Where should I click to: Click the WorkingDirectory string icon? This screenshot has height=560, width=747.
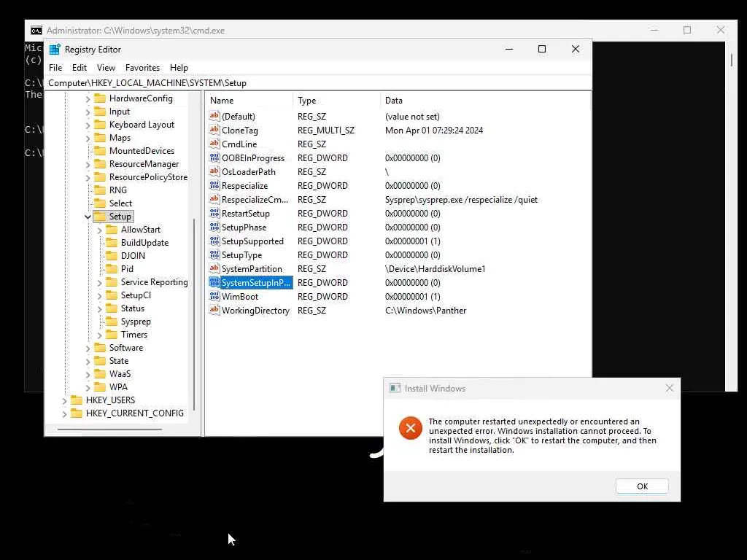(x=214, y=310)
